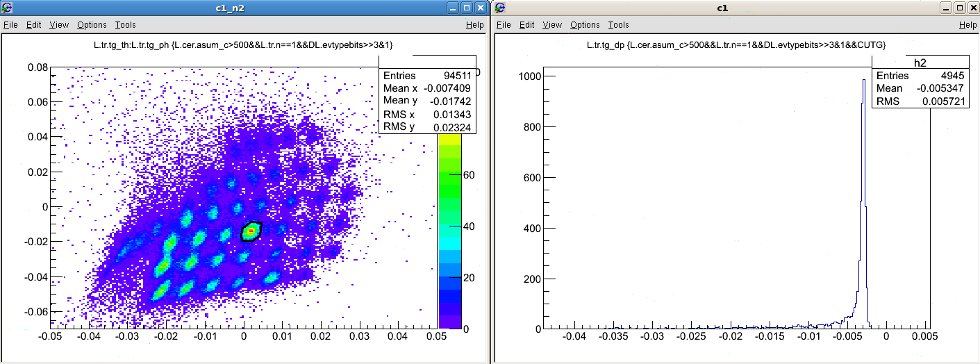This screenshot has width=980, height=364.
Task: Open File menu in c1 window
Action: (504, 24)
